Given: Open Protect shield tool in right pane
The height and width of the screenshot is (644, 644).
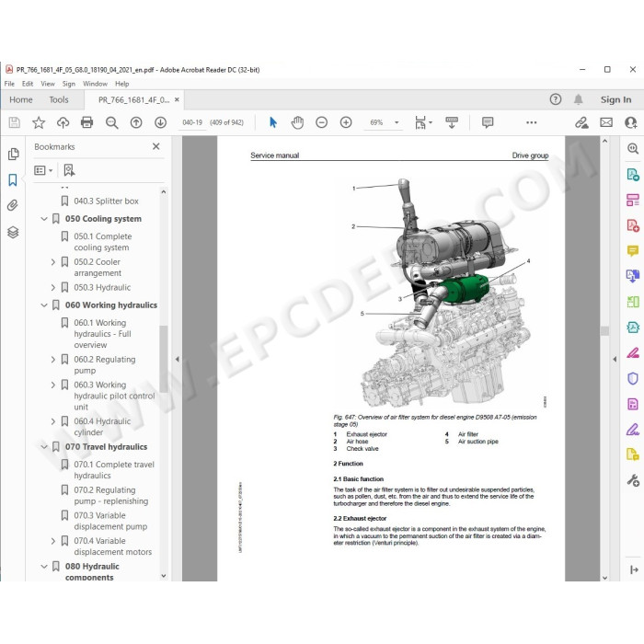Looking at the screenshot, I should 633,378.
